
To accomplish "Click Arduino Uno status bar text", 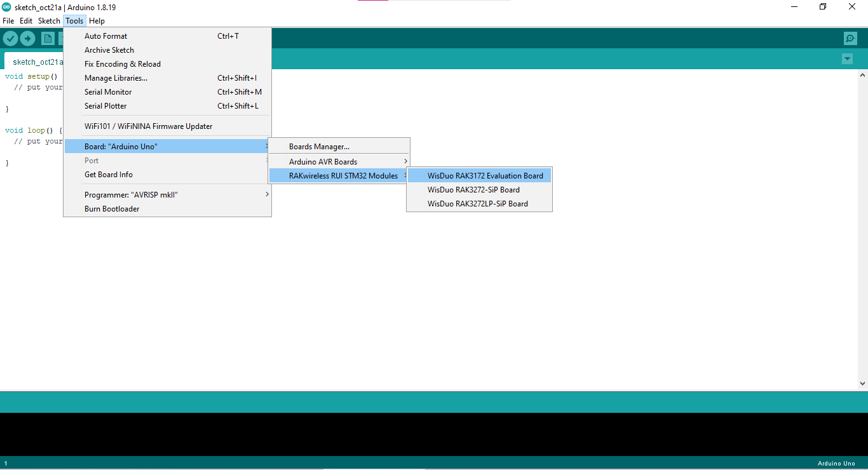I will coord(836,464).
